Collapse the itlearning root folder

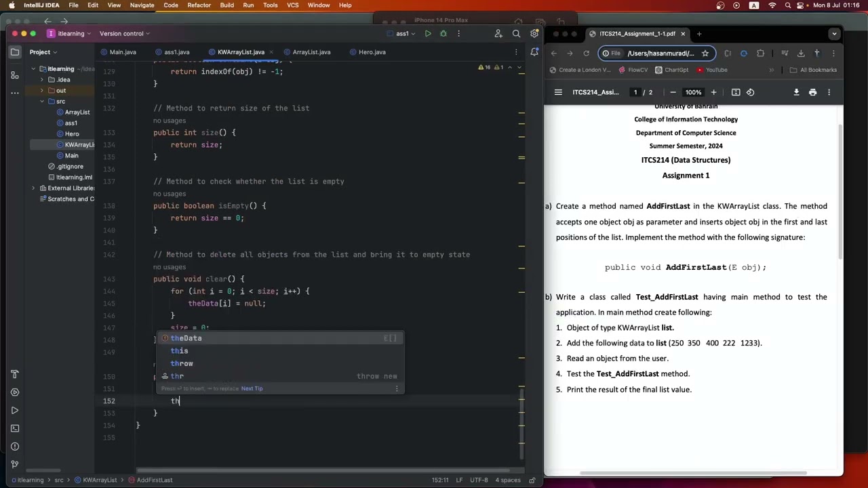click(33, 69)
